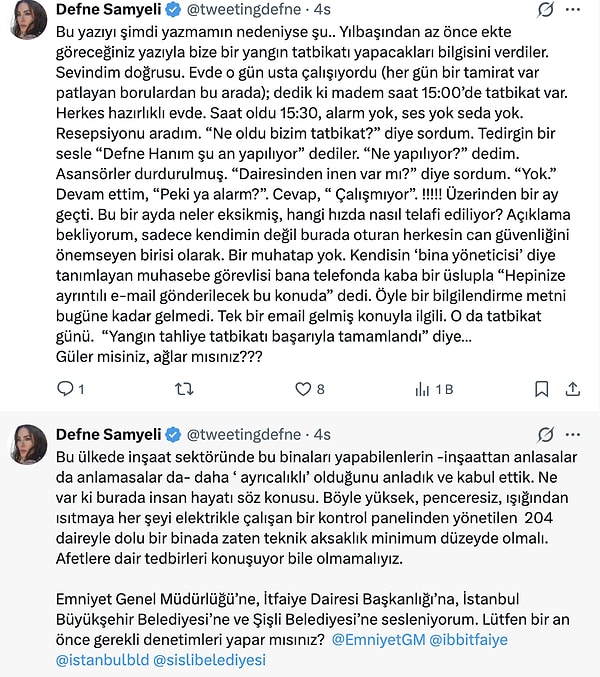
Task: Retweet the first tweet about yangın tatbikatı
Action: [x=184, y=388]
